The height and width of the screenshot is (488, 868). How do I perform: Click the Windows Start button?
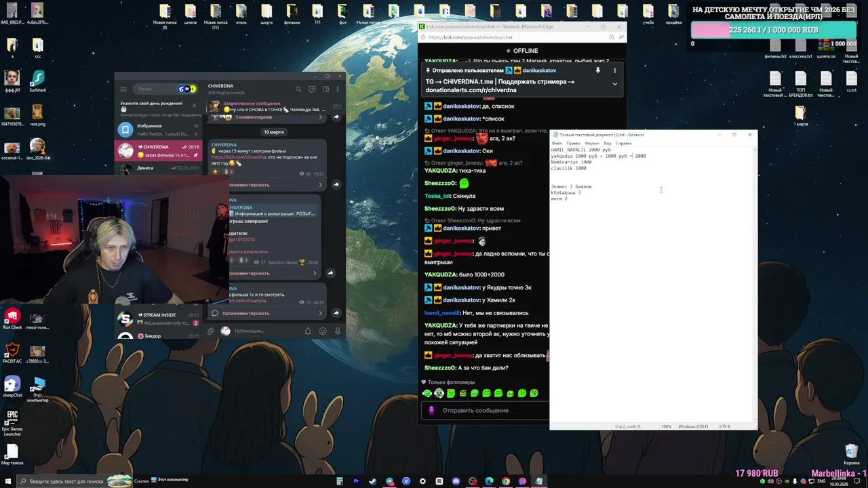pyautogui.click(x=8, y=481)
